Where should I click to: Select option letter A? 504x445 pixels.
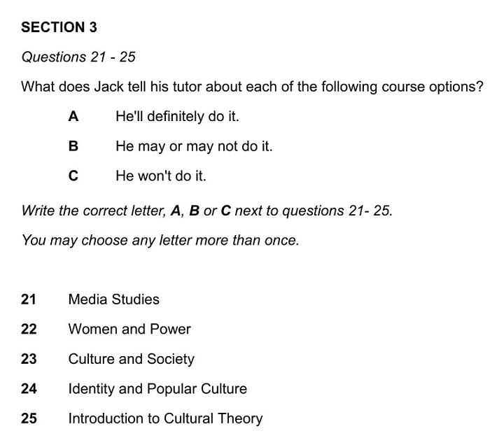pos(73,117)
